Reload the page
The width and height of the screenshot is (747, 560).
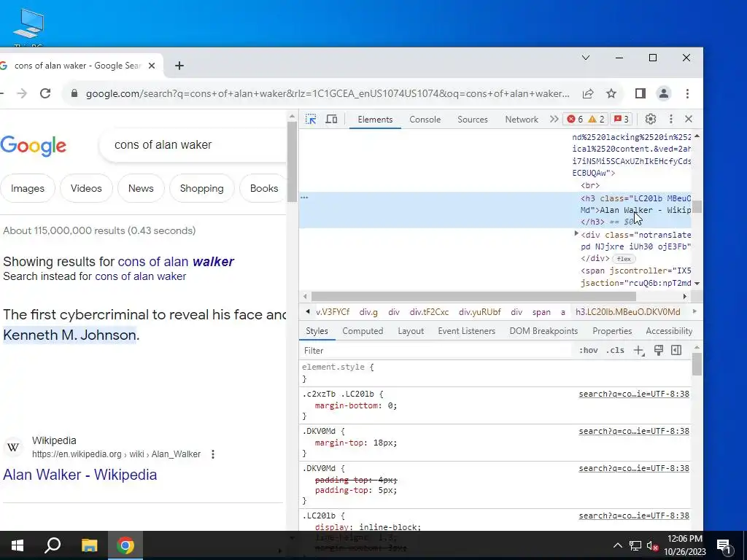point(45,93)
